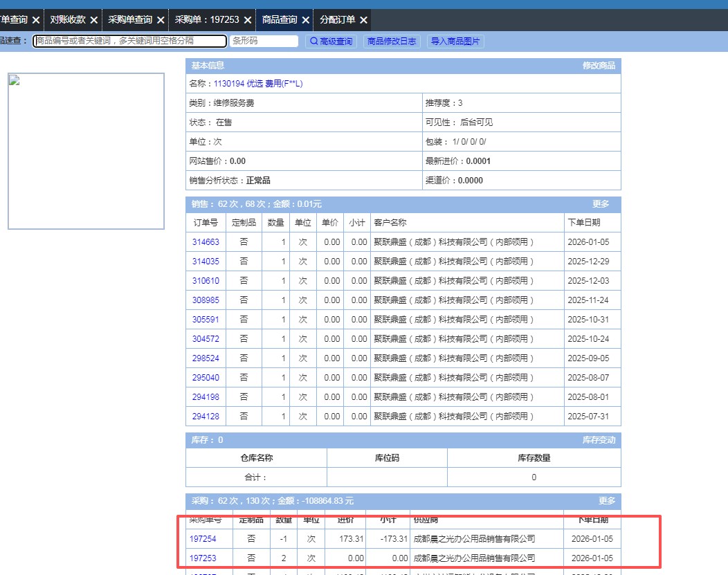Switch to the 分配订单 tab
Image resolution: width=728 pixels, height=575 pixels.
coord(337,20)
